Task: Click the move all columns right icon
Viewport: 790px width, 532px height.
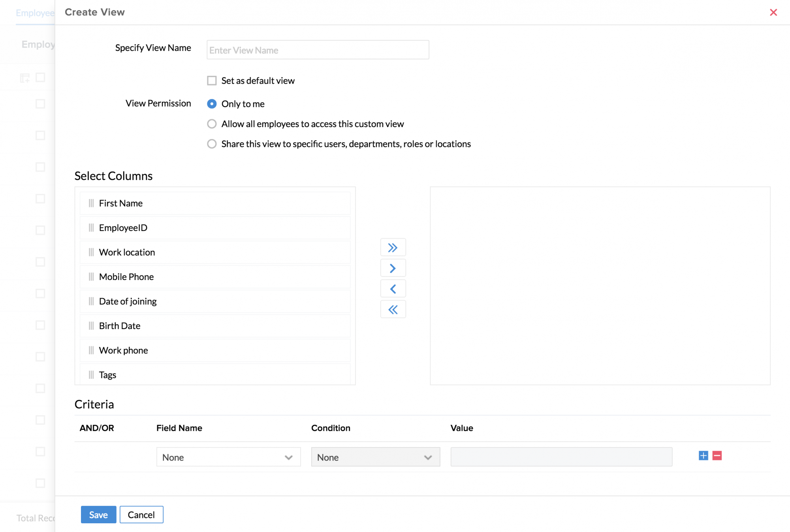Action: point(393,248)
